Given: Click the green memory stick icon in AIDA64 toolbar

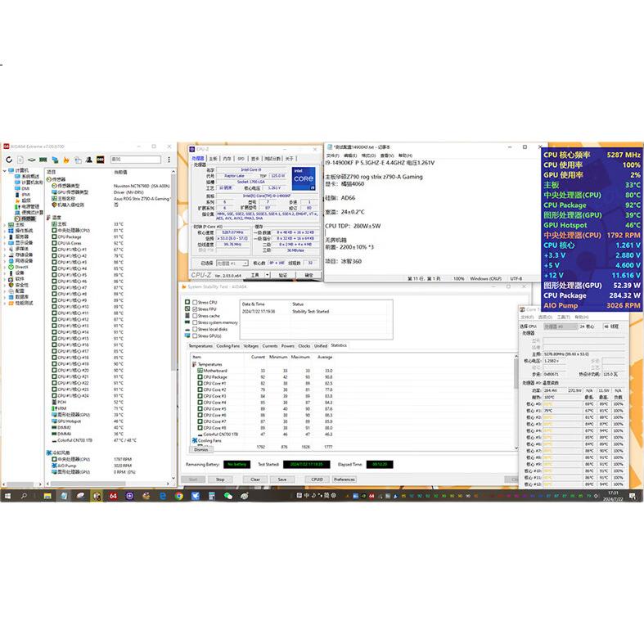Looking at the screenshot, I should [43, 160].
